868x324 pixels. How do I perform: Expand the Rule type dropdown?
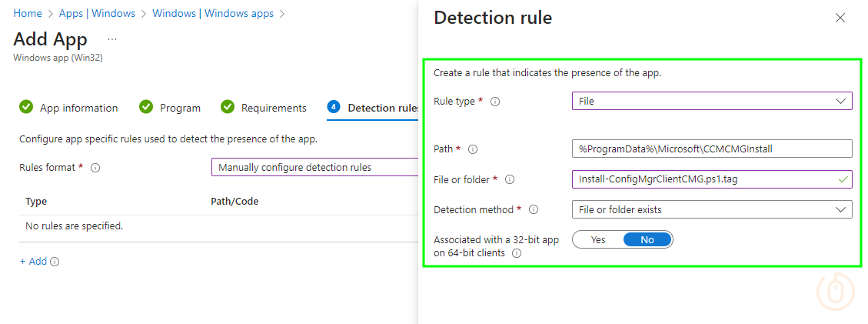tap(712, 101)
